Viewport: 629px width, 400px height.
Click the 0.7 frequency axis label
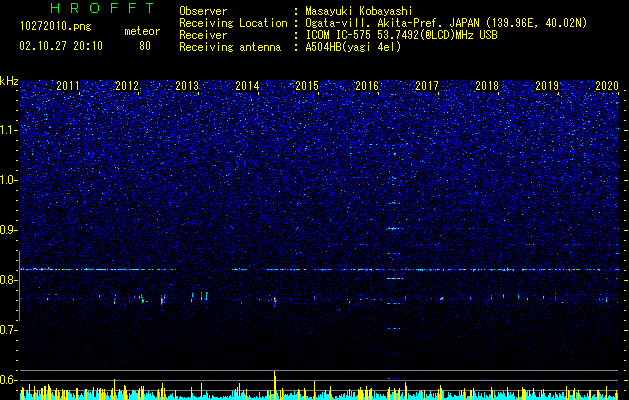click(x=9, y=330)
